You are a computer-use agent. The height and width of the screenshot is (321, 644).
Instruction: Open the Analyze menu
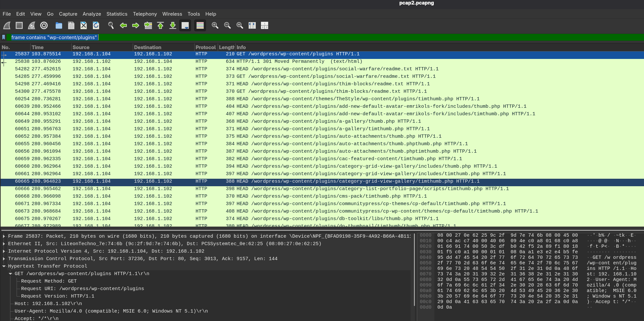tap(92, 14)
